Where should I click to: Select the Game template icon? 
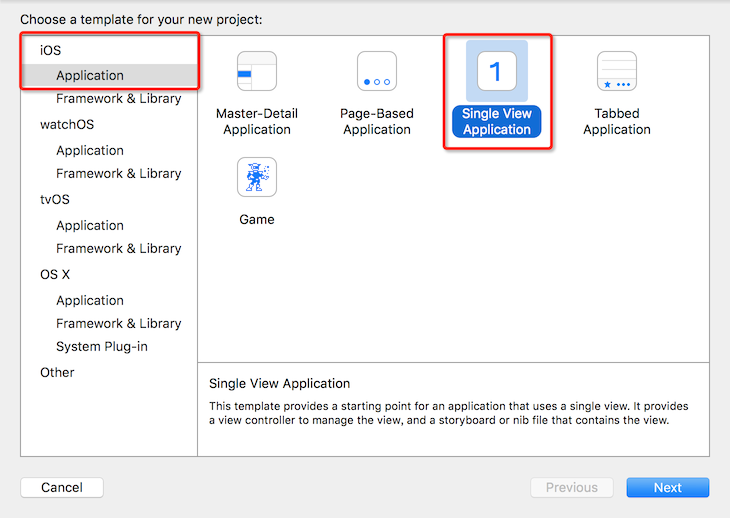pos(257,177)
